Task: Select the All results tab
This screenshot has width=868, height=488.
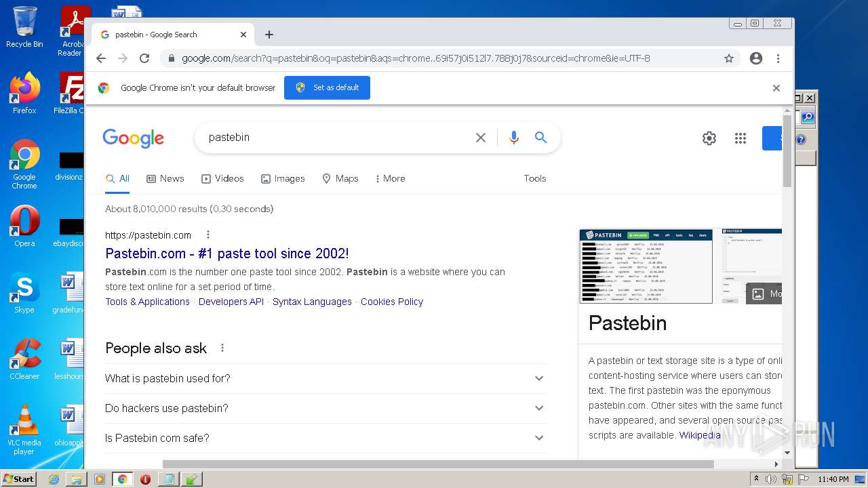Action: (x=117, y=179)
